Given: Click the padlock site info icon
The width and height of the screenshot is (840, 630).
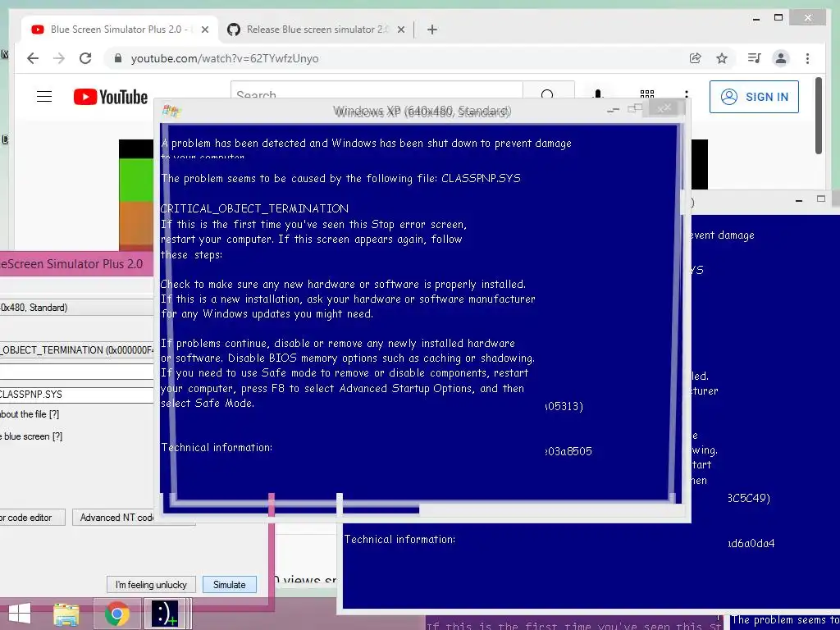Looking at the screenshot, I should (118, 58).
